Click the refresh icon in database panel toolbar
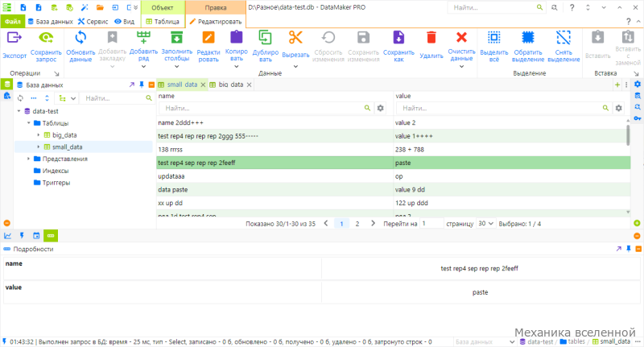The image size is (644, 347). pos(21,98)
